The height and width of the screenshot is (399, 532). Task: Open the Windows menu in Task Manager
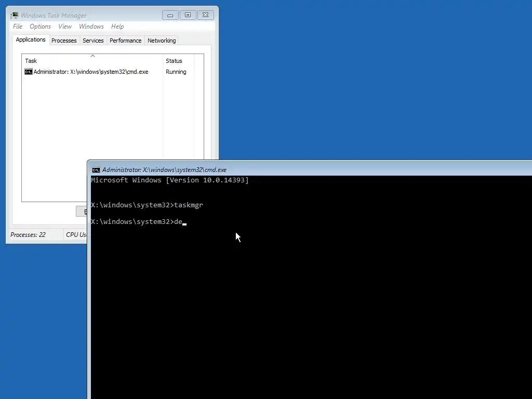(x=91, y=26)
